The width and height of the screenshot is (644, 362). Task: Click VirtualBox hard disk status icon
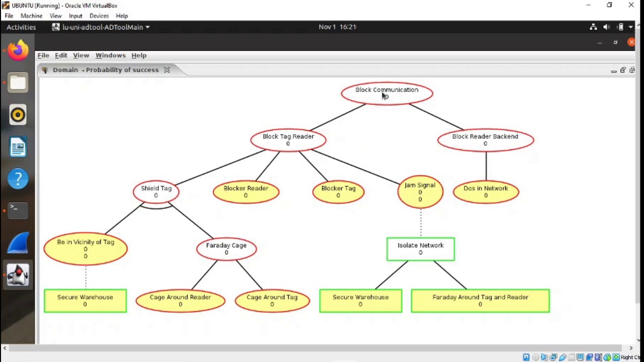526,357
